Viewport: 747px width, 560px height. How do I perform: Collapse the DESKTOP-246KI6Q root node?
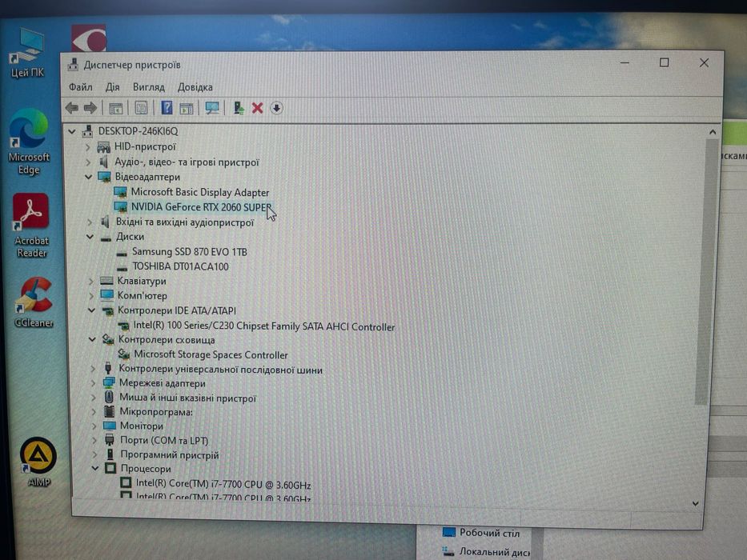click(71, 131)
